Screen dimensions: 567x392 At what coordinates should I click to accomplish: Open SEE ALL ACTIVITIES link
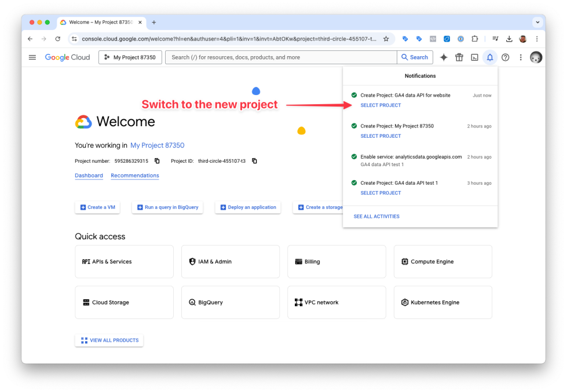point(376,216)
